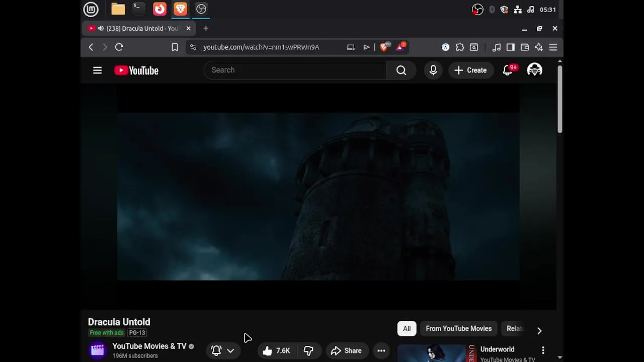Click the search magnifier button
Screen dimensions: 644x362
click(x=401, y=70)
